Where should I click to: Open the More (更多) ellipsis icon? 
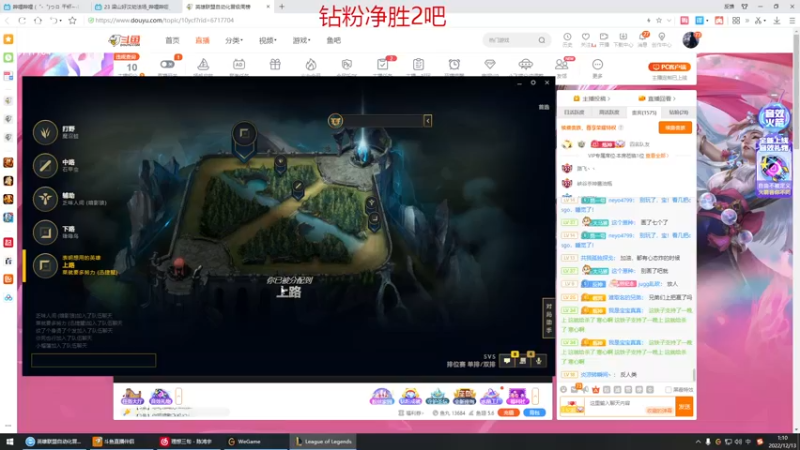click(597, 64)
